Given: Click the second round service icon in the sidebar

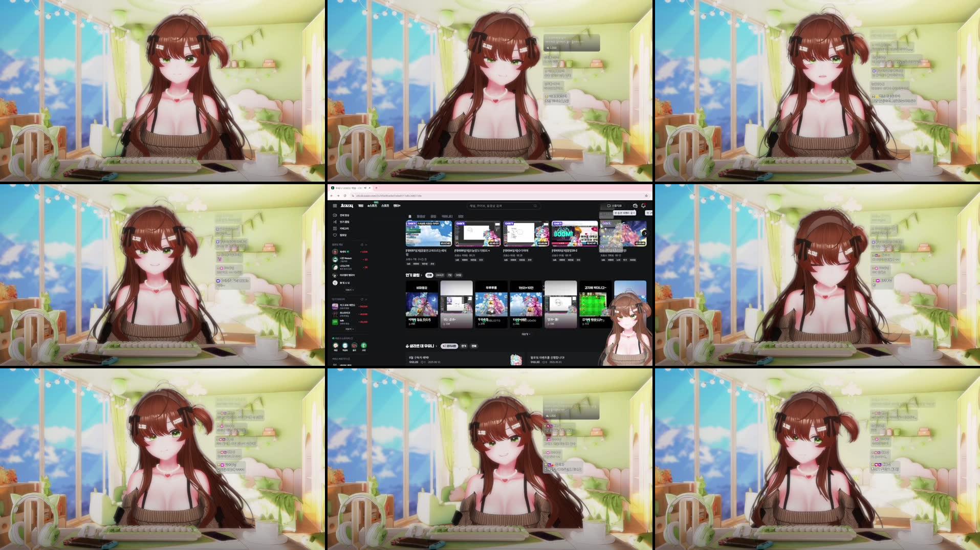Looking at the screenshot, I should (x=345, y=345).
